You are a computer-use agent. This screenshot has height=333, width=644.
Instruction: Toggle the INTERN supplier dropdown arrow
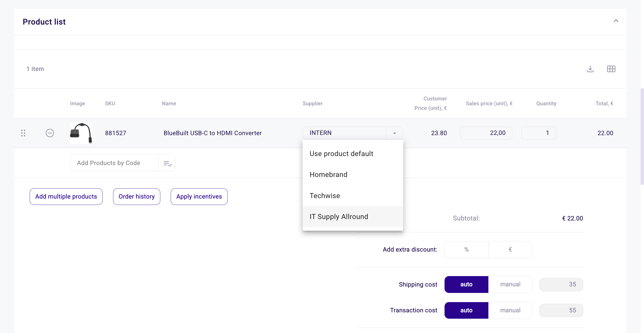click(394, 133)
